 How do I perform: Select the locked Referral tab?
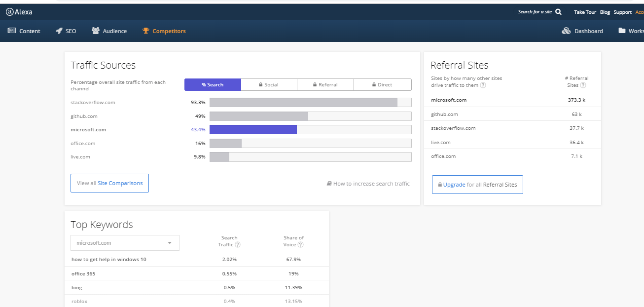[x=325, y=85]
